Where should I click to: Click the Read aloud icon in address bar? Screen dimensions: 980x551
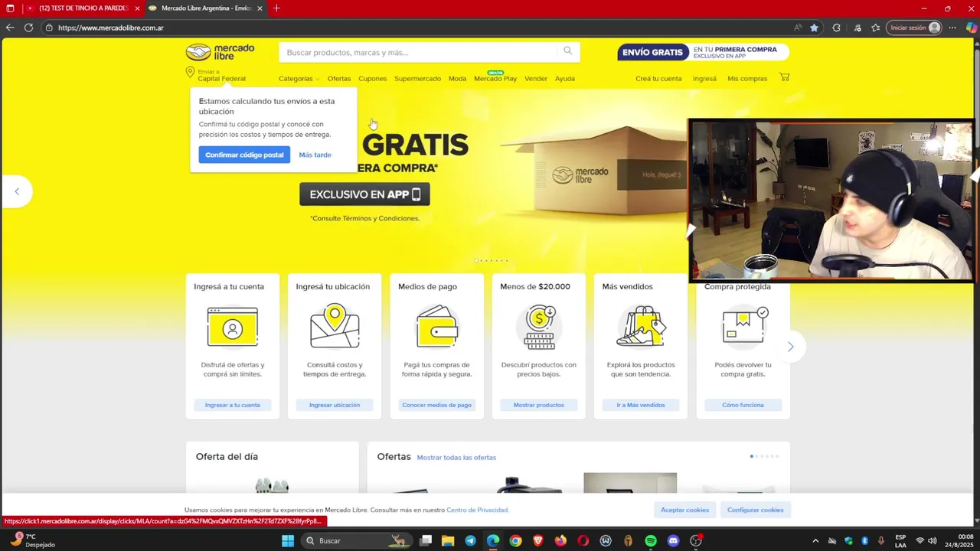pos(798,28)
